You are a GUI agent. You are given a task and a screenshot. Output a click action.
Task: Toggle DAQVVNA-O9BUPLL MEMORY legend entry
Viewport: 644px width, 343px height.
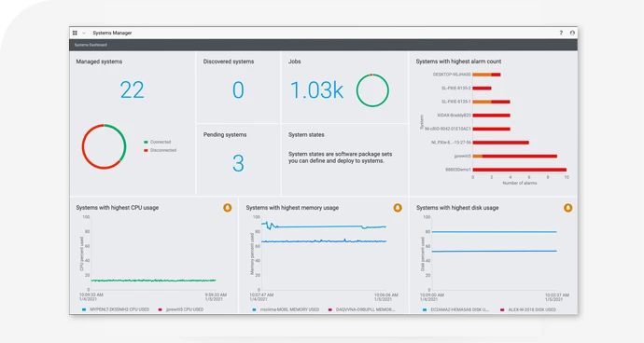[x=361, y=309]
